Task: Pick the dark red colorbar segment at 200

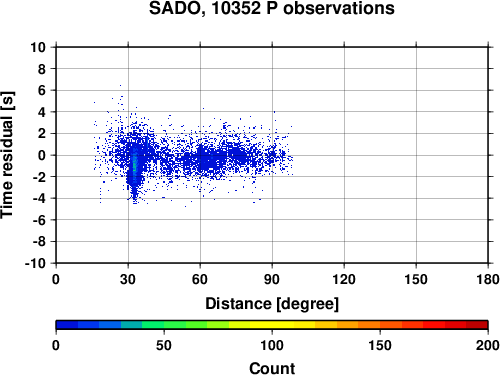Action: 477,325
